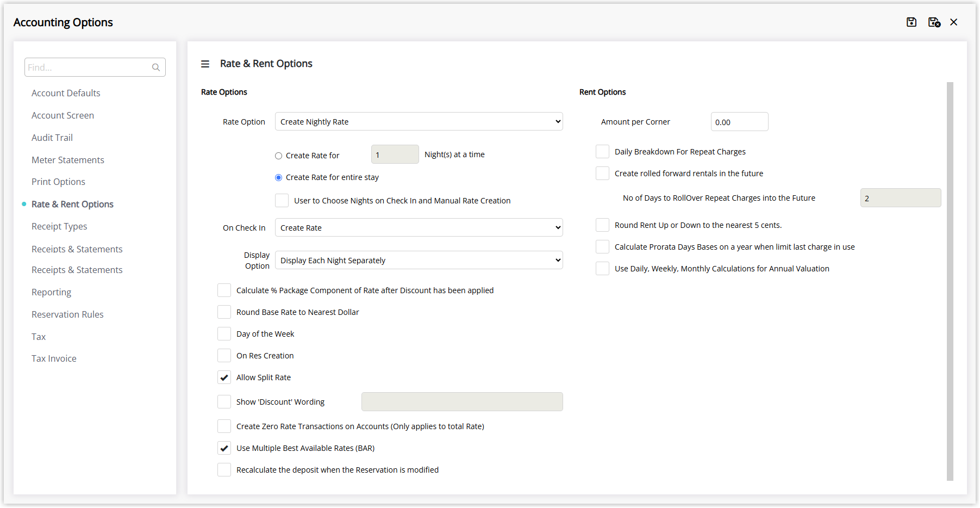
Task: Click the Save and Exit icon
Action: [x=934, y=22]
